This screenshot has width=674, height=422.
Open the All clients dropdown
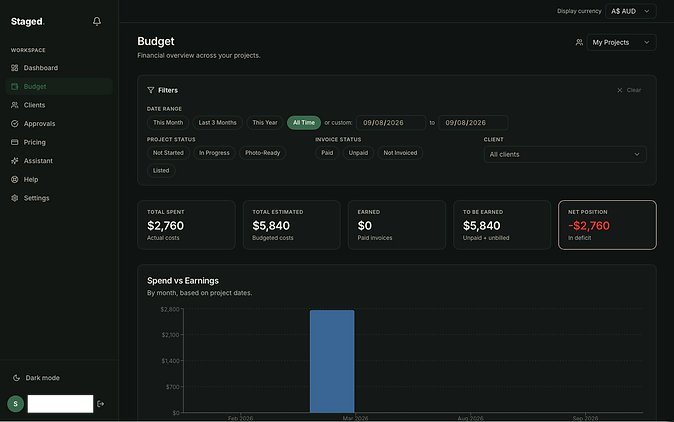coord(565,154)
